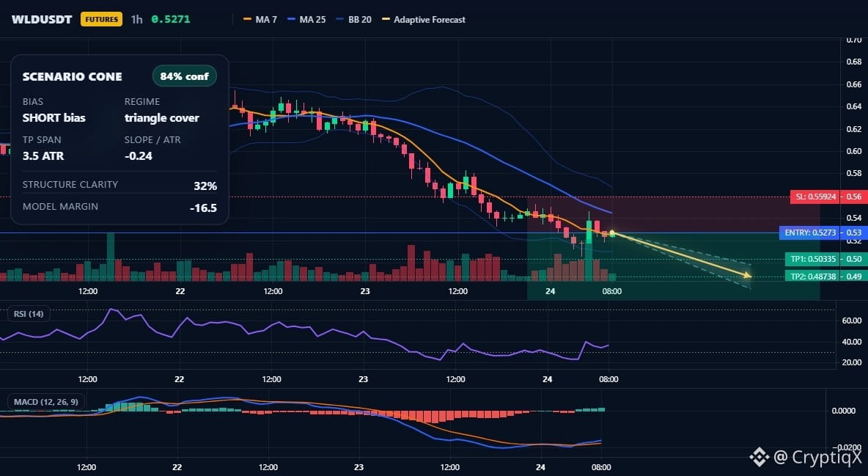Click the 24 date label on main chart
The width and height of the screenshot is (868, 476).
tap(551, 291)
